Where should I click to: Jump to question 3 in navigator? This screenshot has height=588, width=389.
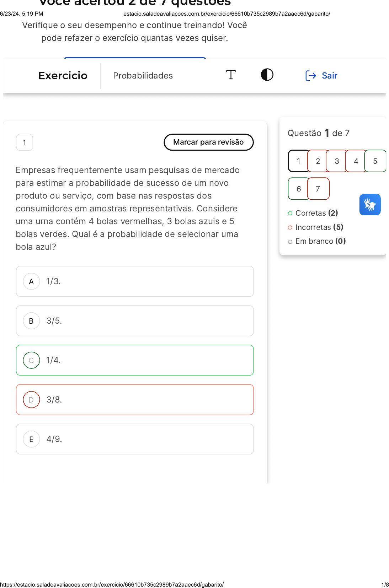337,161
